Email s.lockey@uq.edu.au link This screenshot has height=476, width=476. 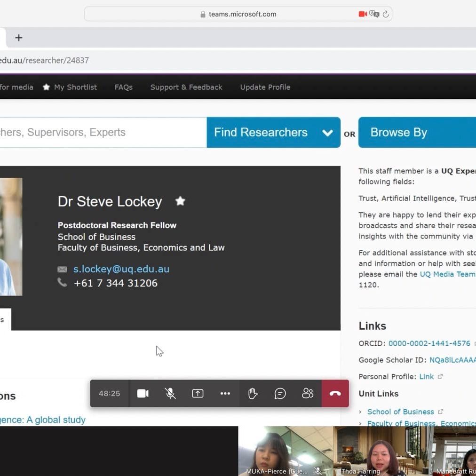121,269
